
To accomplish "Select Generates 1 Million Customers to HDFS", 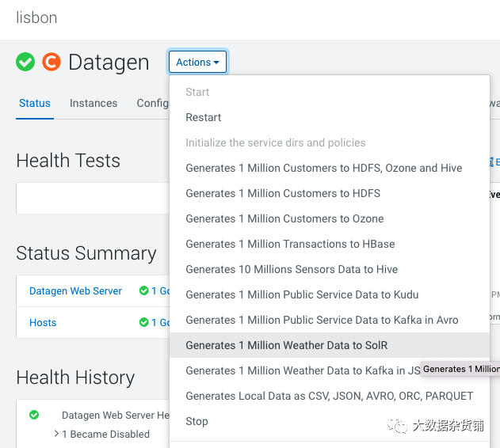I will point(283,193).
